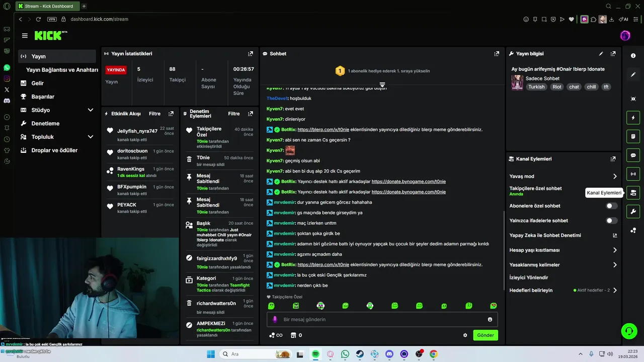This screenshot has height=362, width=644.
Task: Click the Sadece Sohbet category thumbnail
Action: (517, 82)
